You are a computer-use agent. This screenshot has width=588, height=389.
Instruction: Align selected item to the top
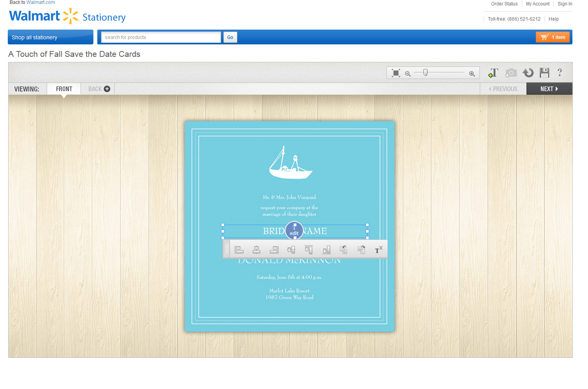pos(309,250)
